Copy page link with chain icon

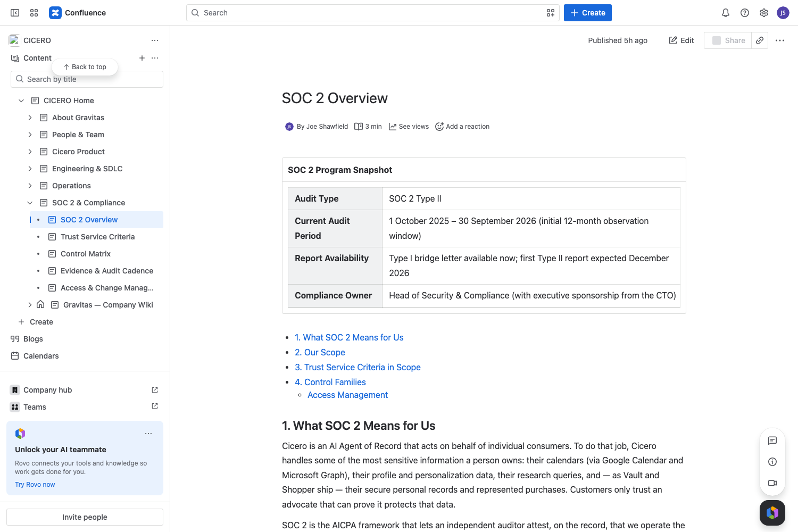tap(760, 40)
